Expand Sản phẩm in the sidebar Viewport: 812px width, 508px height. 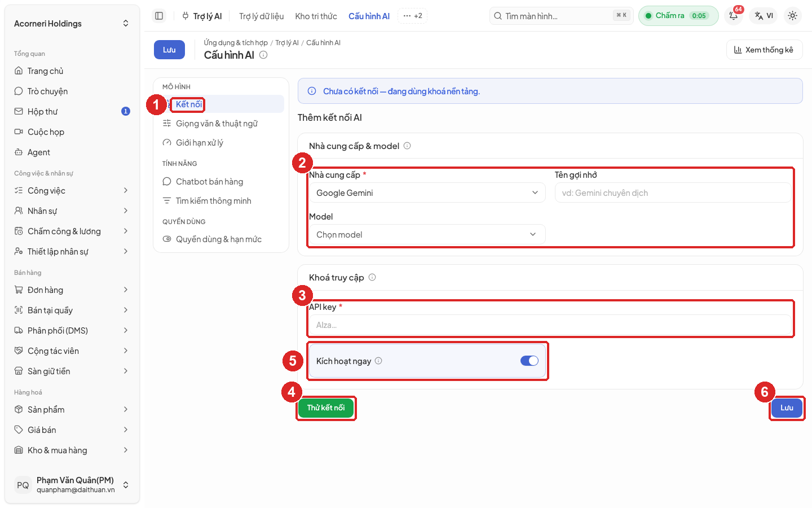(x=72, y=410)
